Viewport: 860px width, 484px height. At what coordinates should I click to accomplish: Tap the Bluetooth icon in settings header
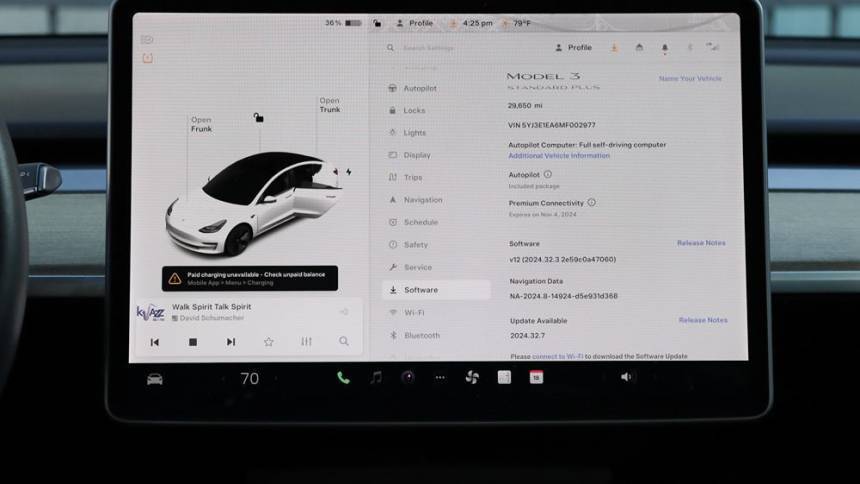pos(690,48)
